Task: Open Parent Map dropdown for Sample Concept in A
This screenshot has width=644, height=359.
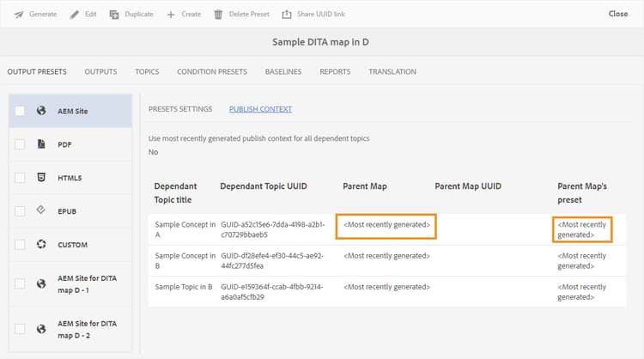Action: [386, 225]
